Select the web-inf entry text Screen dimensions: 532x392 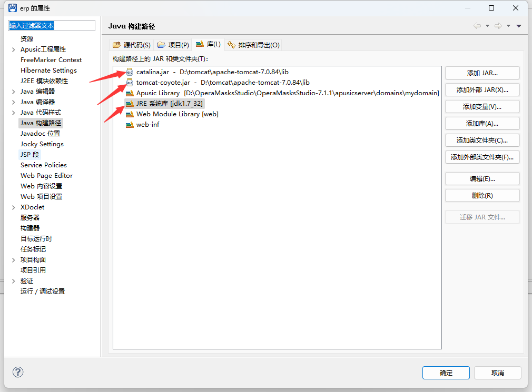[147, 125]
